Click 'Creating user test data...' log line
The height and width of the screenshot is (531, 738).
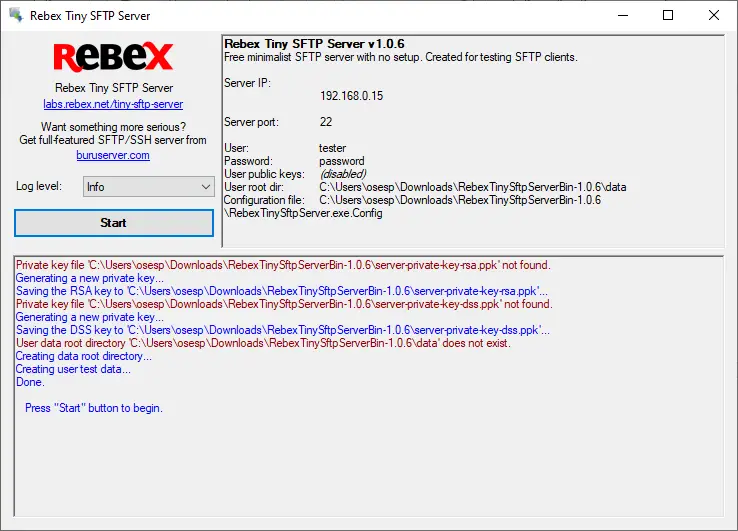tap(73, 369)
